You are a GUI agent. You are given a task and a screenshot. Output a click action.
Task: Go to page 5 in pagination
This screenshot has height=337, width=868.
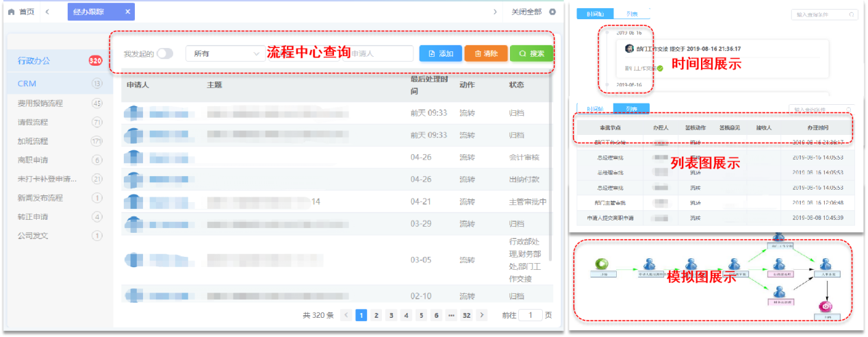click(x=421, y=315)
